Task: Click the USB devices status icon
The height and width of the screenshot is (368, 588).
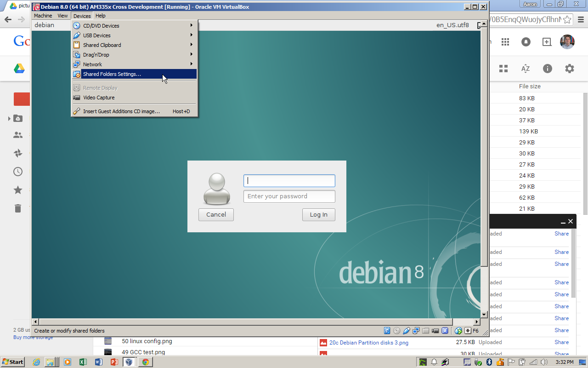Action: tap(406, 330)
